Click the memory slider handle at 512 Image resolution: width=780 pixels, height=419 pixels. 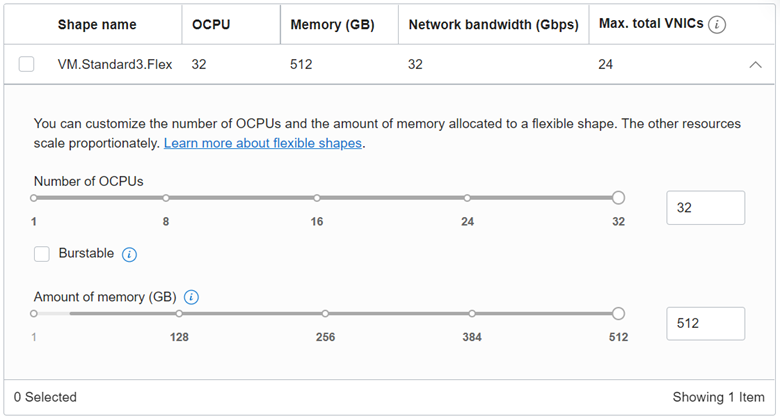[618, 314]
